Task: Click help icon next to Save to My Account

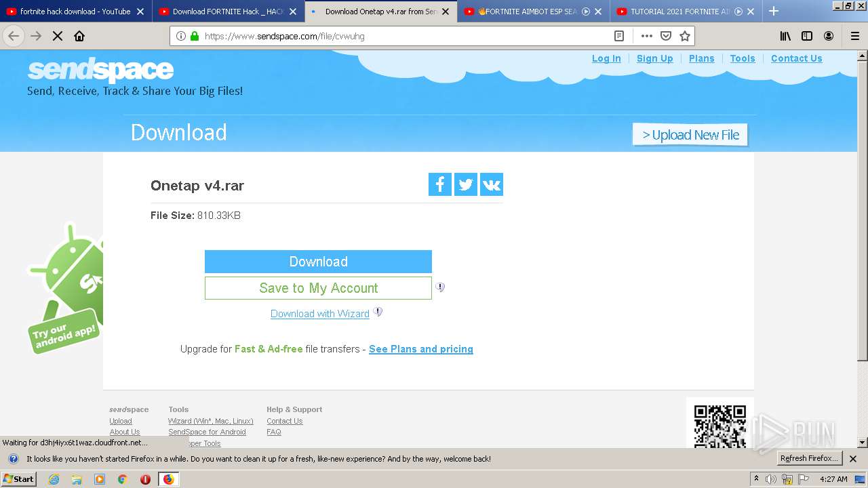Action: tap(440, 287)
